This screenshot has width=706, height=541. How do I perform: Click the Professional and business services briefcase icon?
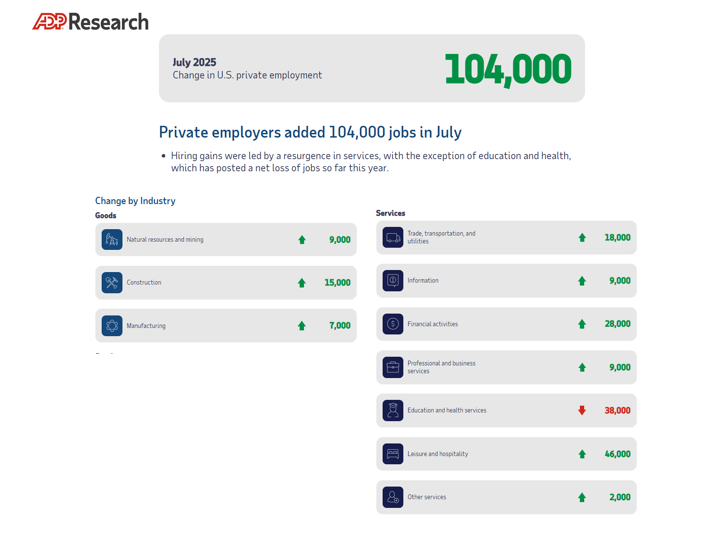pyautogui.click(x=393, y=367)
